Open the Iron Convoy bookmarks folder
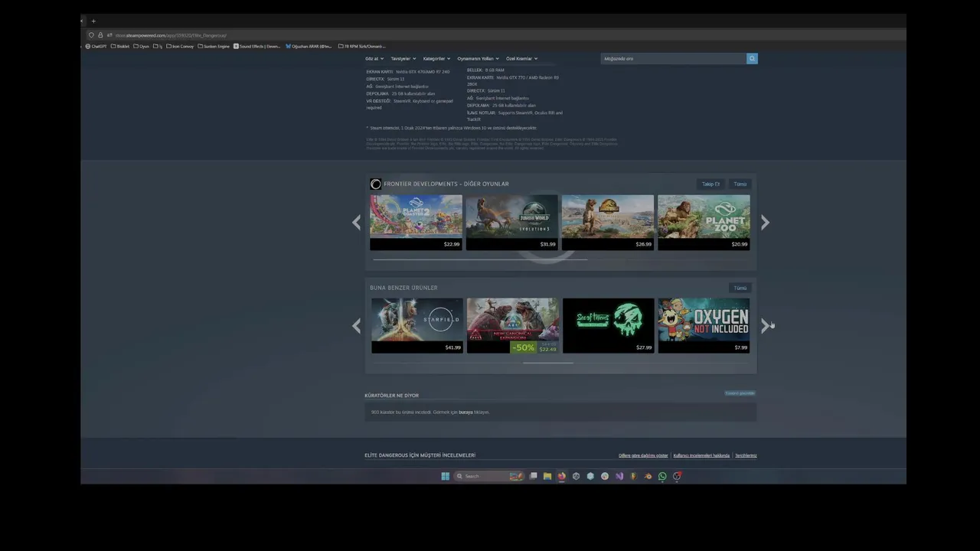This screenshot has height=551, width=980. (180, 46)
